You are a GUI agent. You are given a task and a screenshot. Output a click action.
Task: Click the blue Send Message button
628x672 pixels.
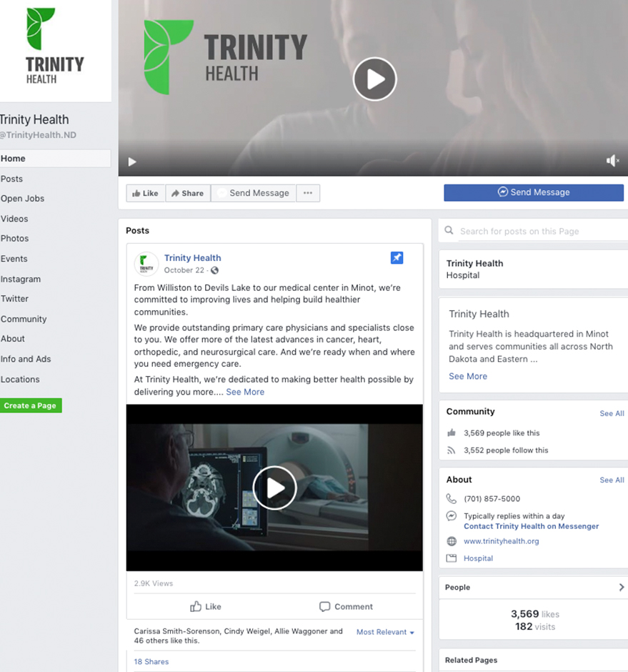point(533,192)
